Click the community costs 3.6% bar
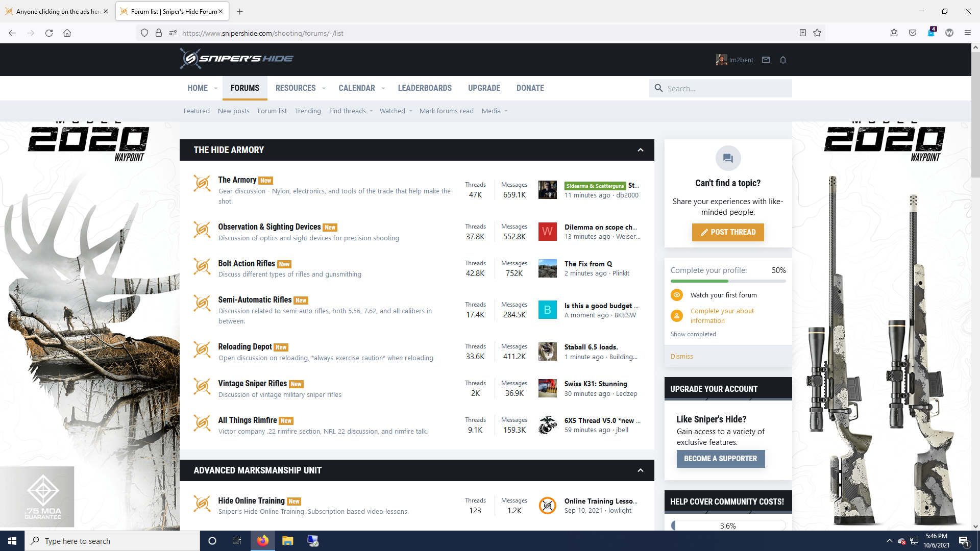Viewport: 980px width, 551px height. point(728,525)
